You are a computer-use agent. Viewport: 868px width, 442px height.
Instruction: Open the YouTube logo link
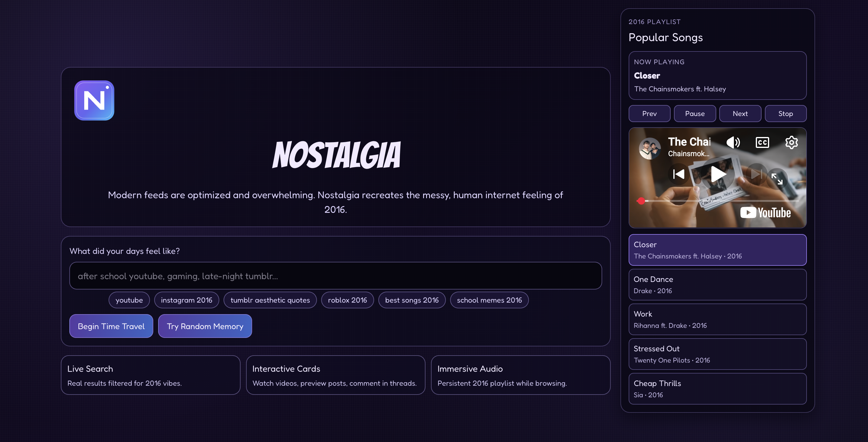click(765, 212)
